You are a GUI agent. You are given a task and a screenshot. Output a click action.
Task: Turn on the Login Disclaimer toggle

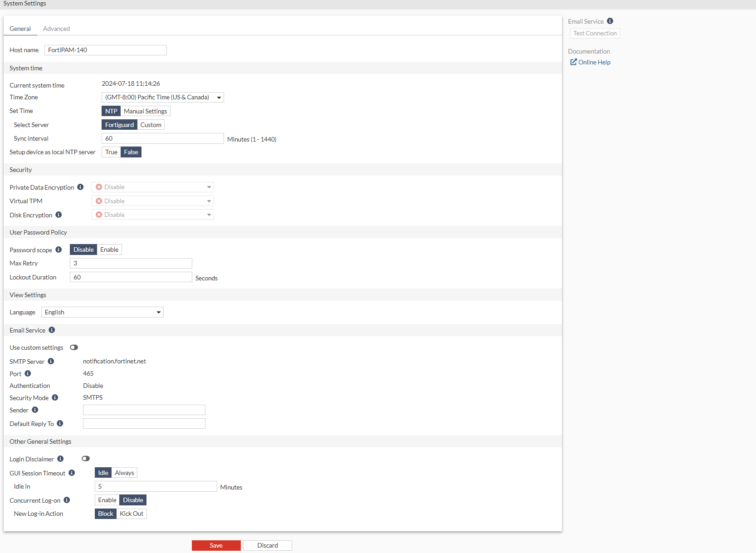85,458
